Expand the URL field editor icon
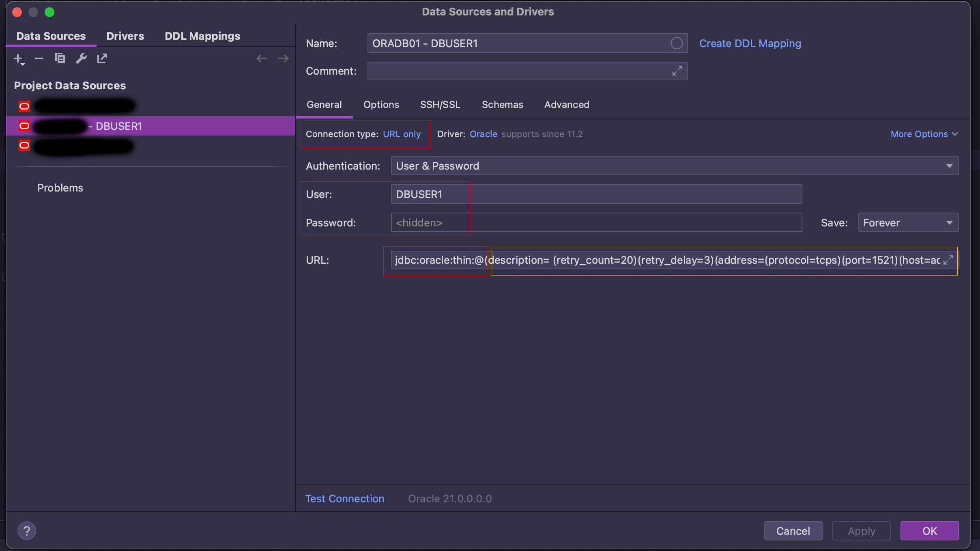The height and width of the screenshot is (551, 980). click(949, 260)
